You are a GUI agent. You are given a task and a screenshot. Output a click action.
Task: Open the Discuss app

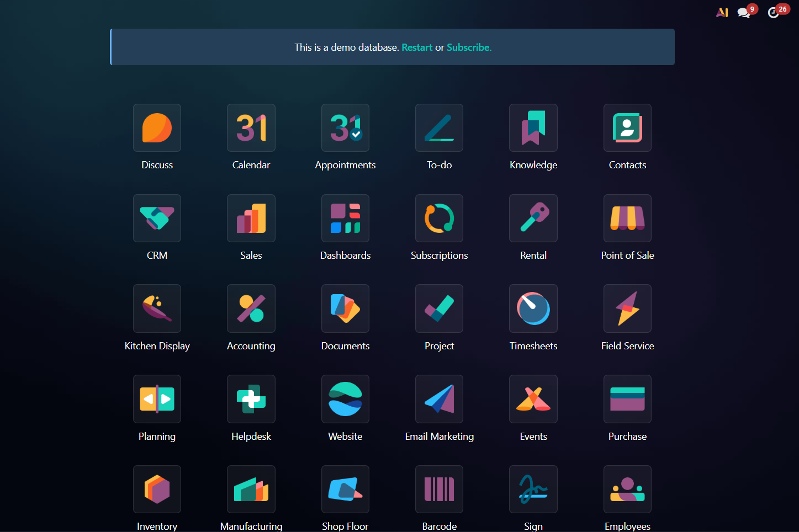coord(157,128)
